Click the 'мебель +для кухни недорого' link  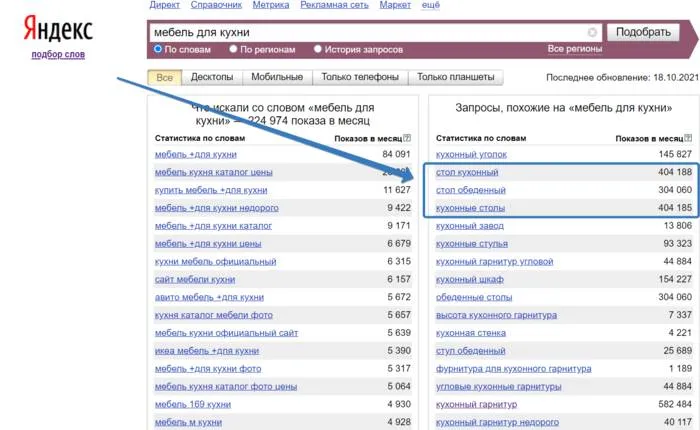tap(216, 208)
